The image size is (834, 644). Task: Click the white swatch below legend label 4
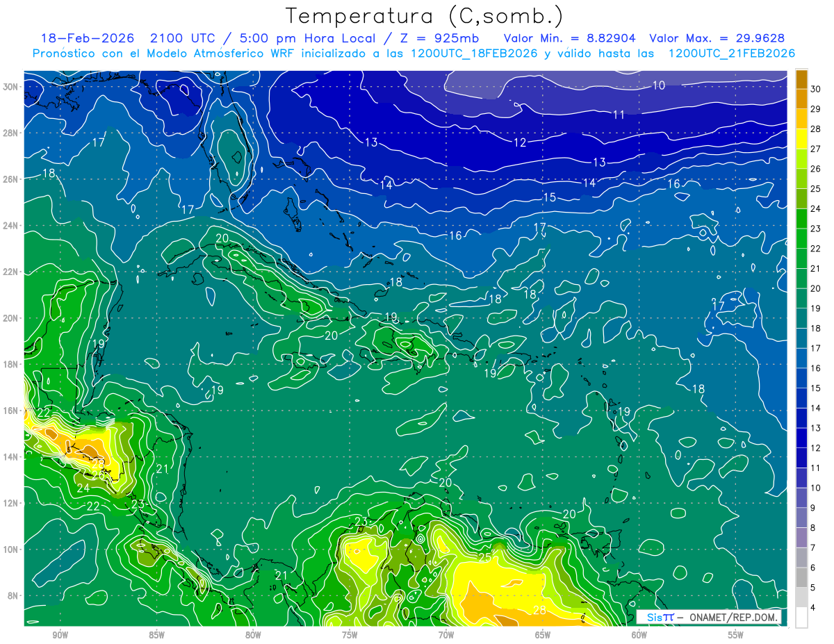click(x=801, y=618)
